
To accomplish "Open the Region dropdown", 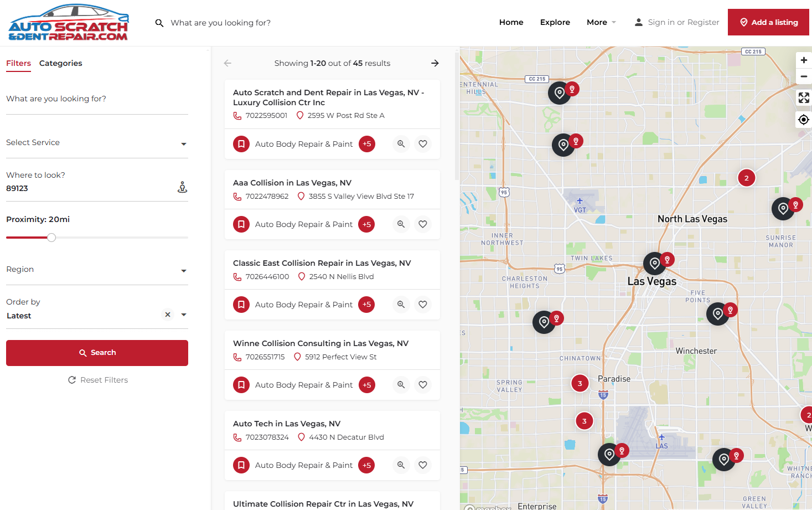I will pos(97,270).
